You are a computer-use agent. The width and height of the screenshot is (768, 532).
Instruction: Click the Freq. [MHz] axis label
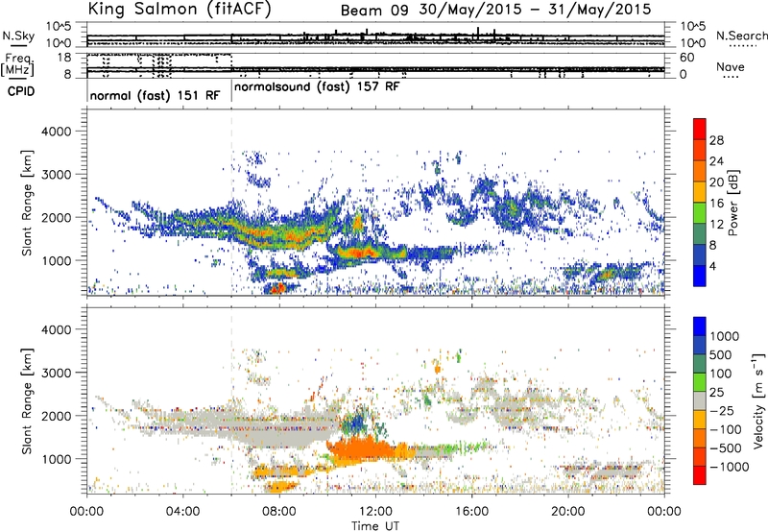click(17, 64)
